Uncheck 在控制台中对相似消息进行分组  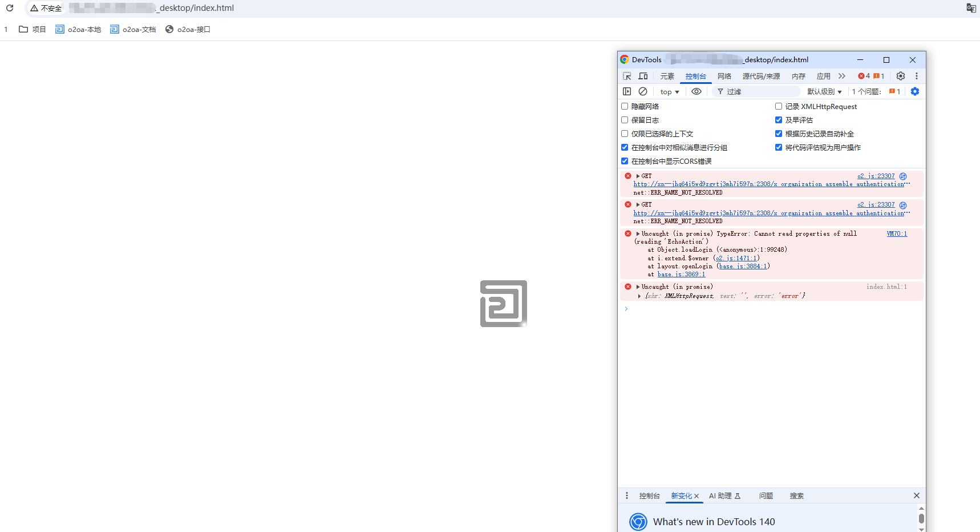tap(625, 147)
